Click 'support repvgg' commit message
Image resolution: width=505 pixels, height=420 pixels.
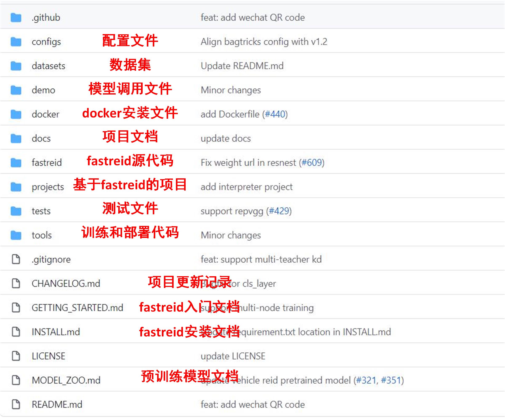(232, 211)
